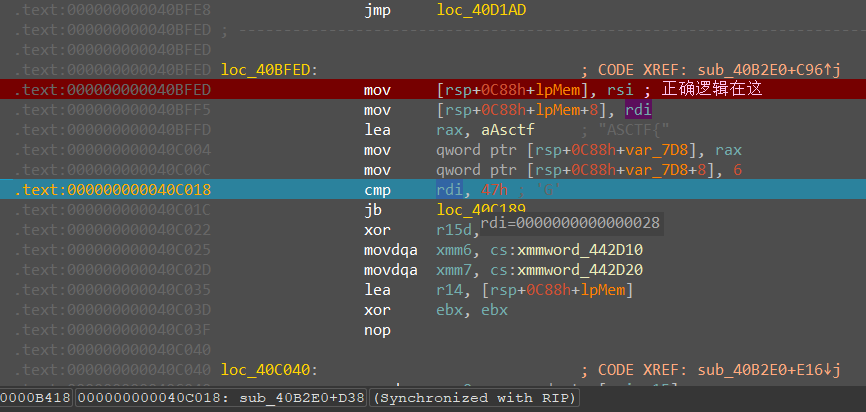Click rsi operand on breakpoint line

coord(621,89)
